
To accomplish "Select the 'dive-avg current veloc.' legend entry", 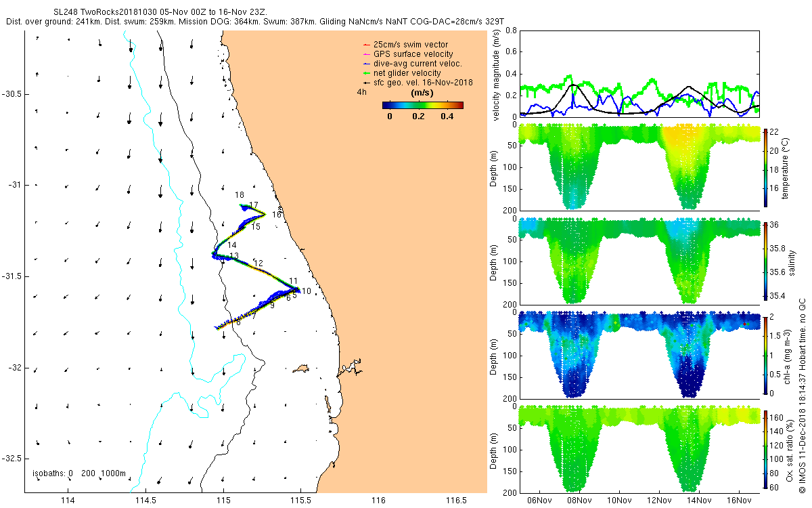I will 418,64.
